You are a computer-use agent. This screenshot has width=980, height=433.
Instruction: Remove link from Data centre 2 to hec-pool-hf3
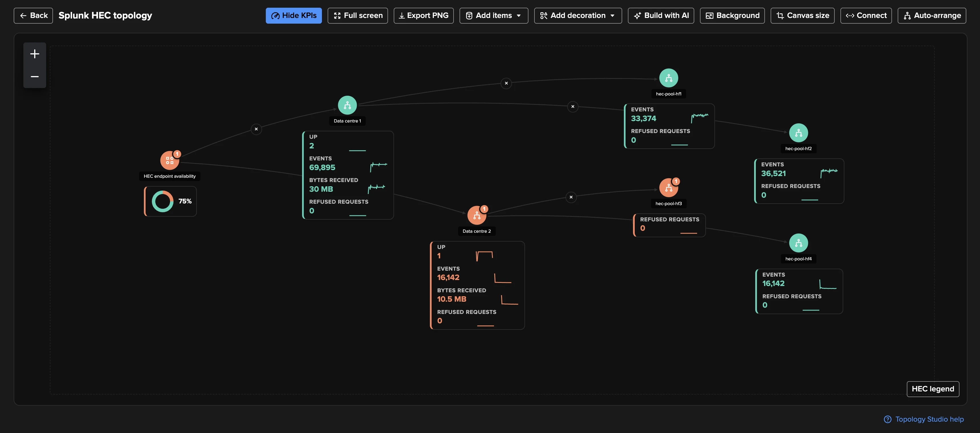point(571,197)
